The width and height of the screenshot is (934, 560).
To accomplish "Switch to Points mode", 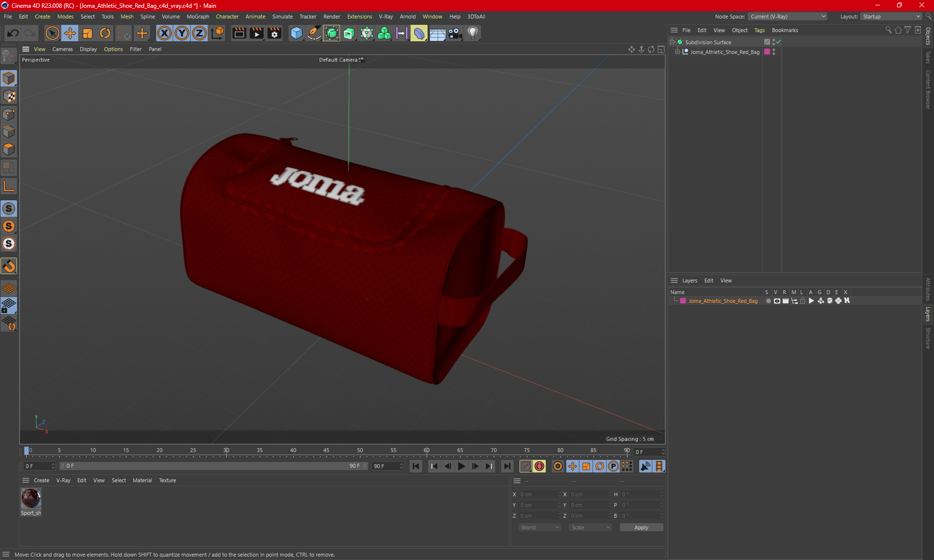I will (x=9, y=114).
